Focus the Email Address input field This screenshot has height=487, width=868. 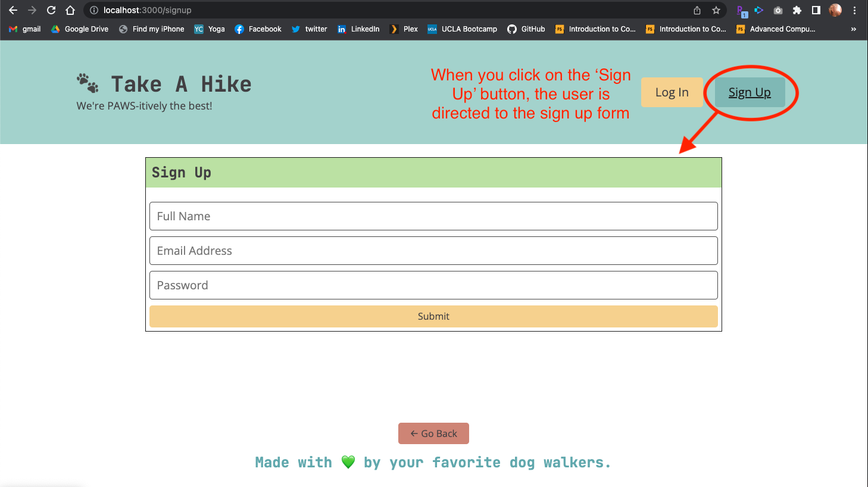coord(433,251)
